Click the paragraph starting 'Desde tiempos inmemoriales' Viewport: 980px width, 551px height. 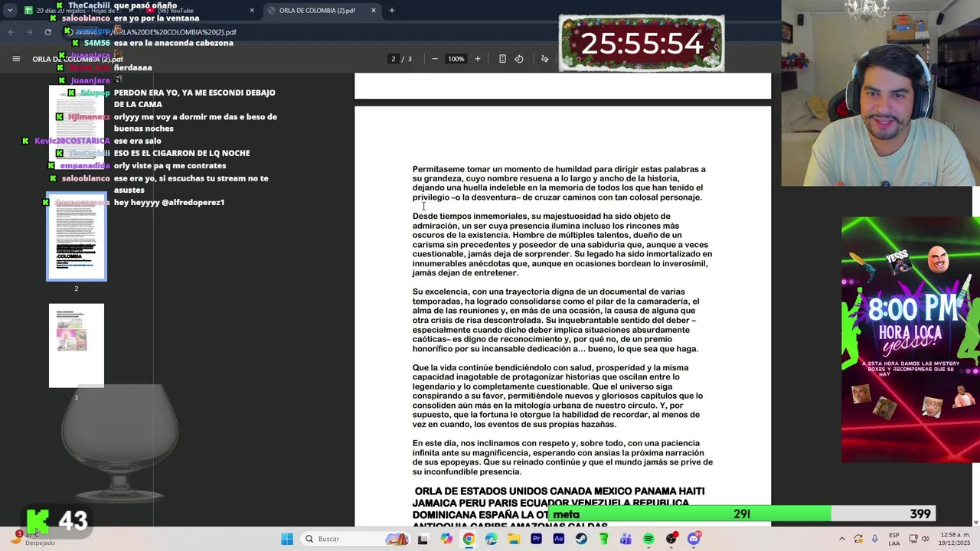click(x=562, y=244)
